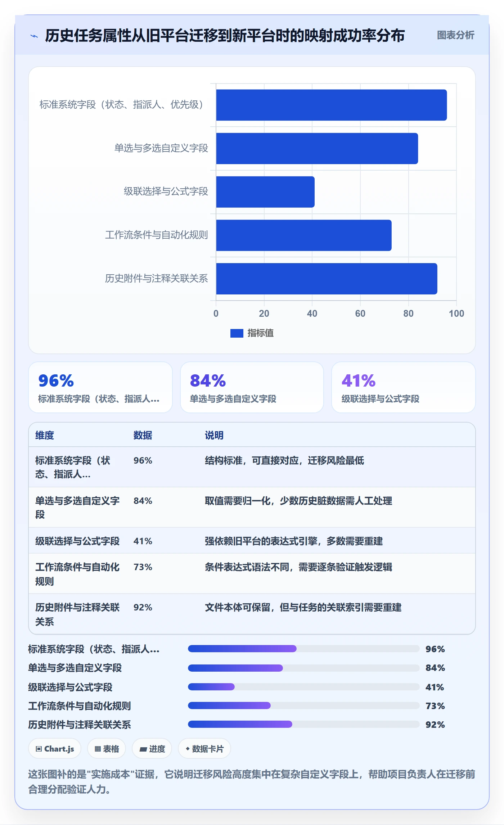Viewport: 504px width, 825px height.
Task: Click the chart title 历史任务属性…映射成功率分布
Action: pos(225,36)
